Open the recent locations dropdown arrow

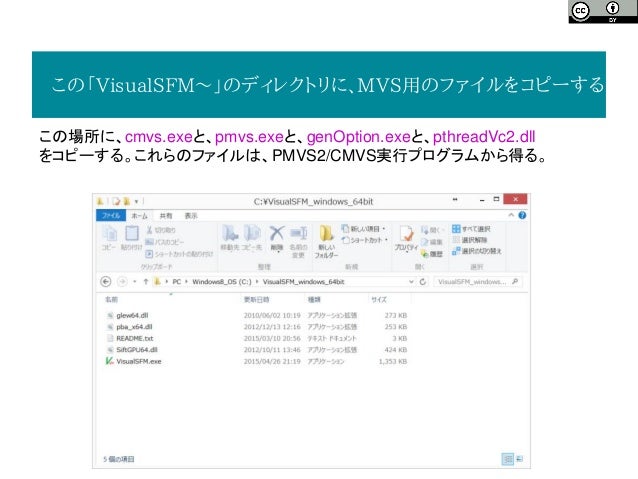pos(135,282)
